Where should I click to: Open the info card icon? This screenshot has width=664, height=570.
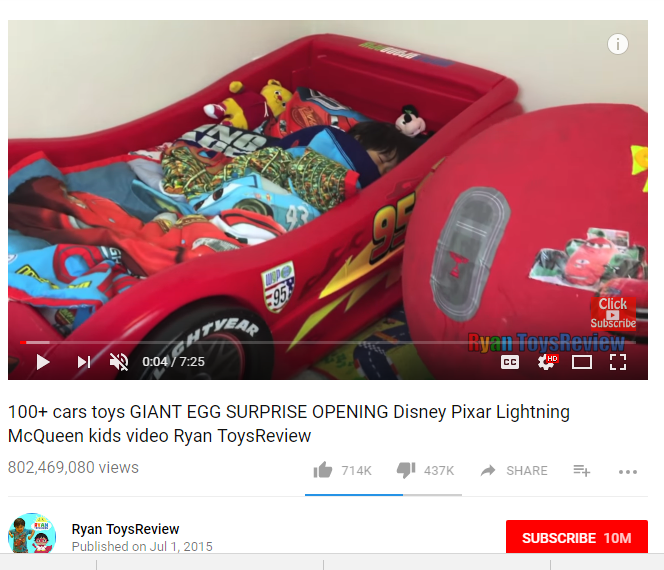click(x=618, y=44)
